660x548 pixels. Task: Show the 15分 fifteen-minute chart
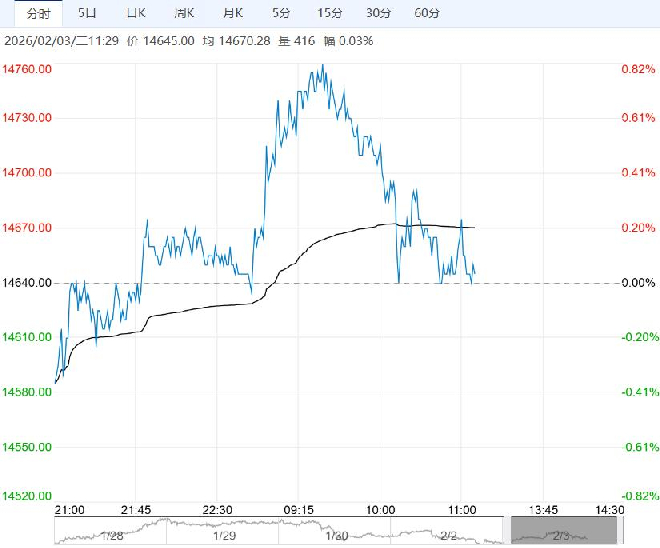(329, 13)
